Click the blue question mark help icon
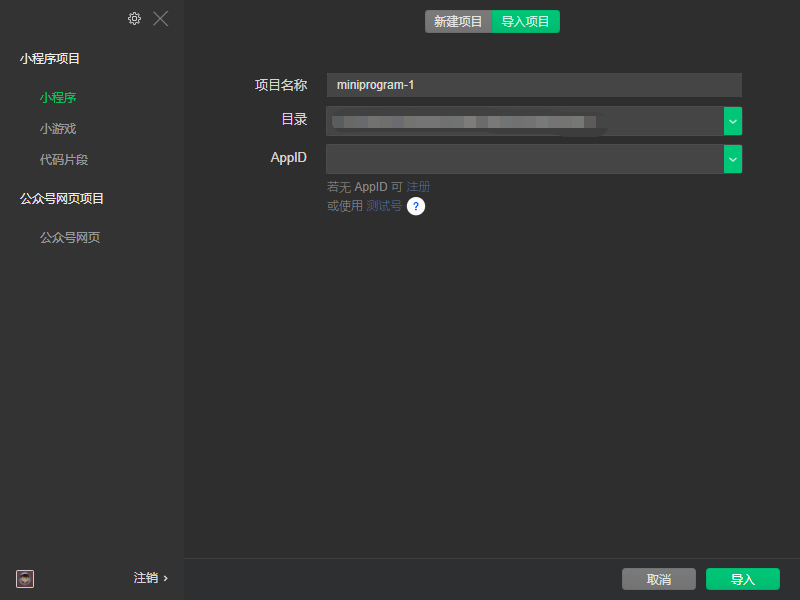This screenshot has height=600, width=800. tap(416, 206)
